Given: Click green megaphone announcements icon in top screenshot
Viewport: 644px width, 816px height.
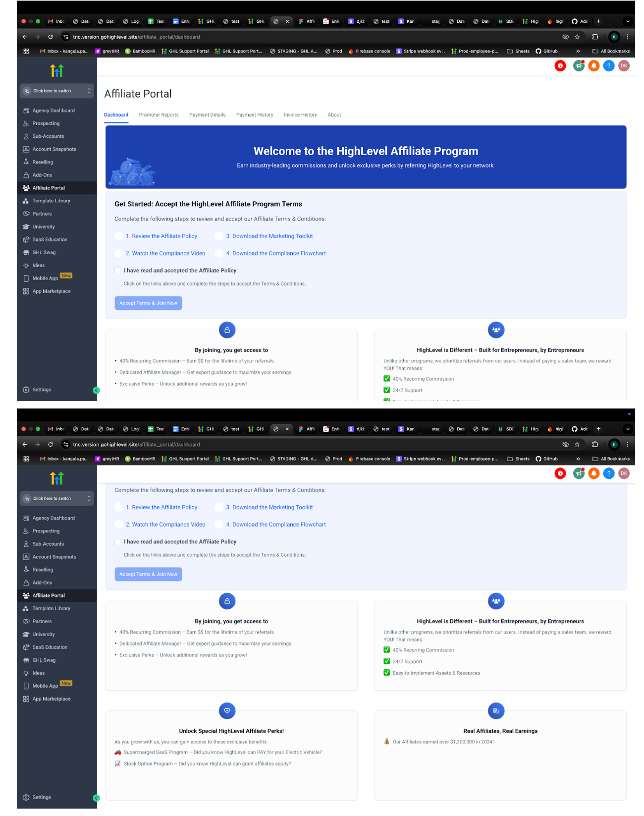Looking at the screenshot, I should pos(579,65).
